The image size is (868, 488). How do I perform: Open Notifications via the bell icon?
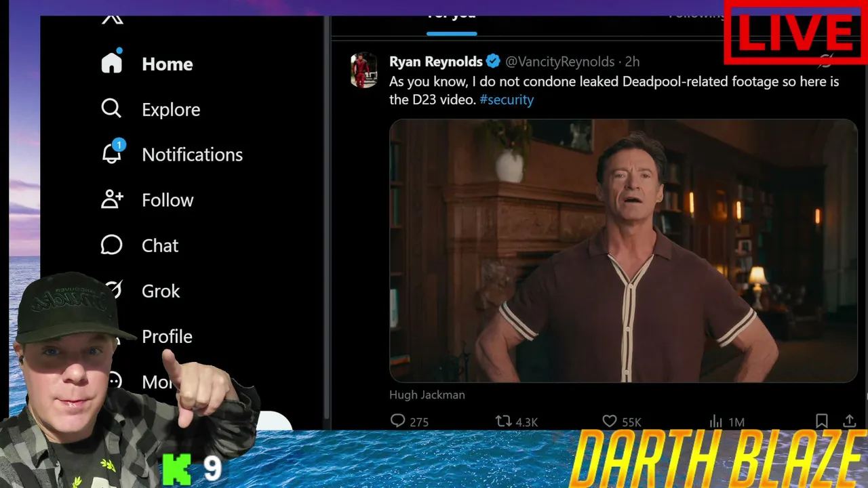point(112,152)
